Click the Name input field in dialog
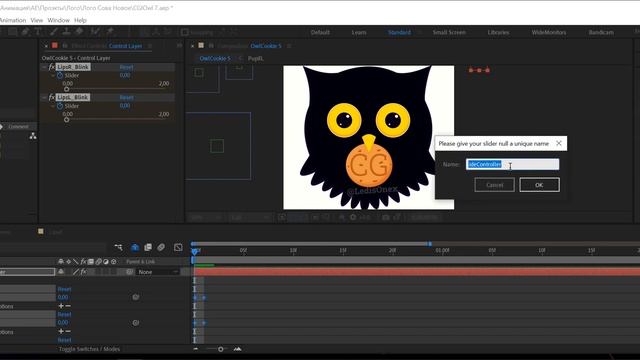Viewport: 640px width, 360px height. pyautogui.click(x=513, y=164)
